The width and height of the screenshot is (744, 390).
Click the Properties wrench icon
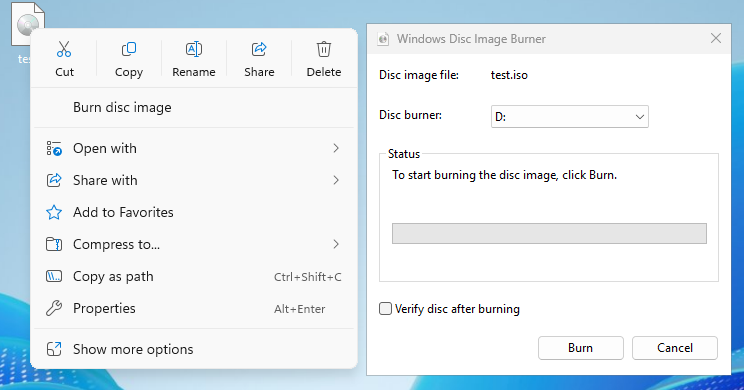coord(54,308)
